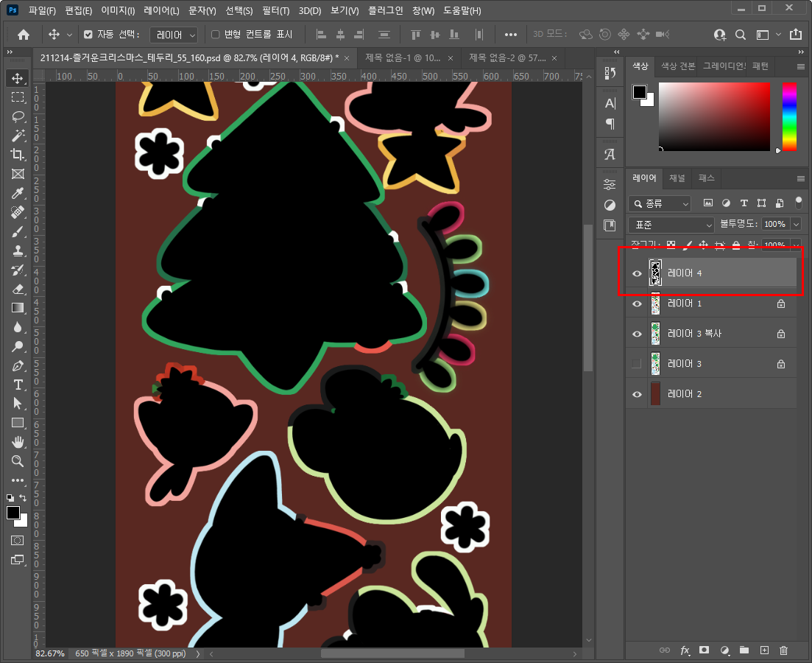The height and width of the screenshot is (663, 812).
Task: Expand the status bar info arrow
Action: point(198,653)
